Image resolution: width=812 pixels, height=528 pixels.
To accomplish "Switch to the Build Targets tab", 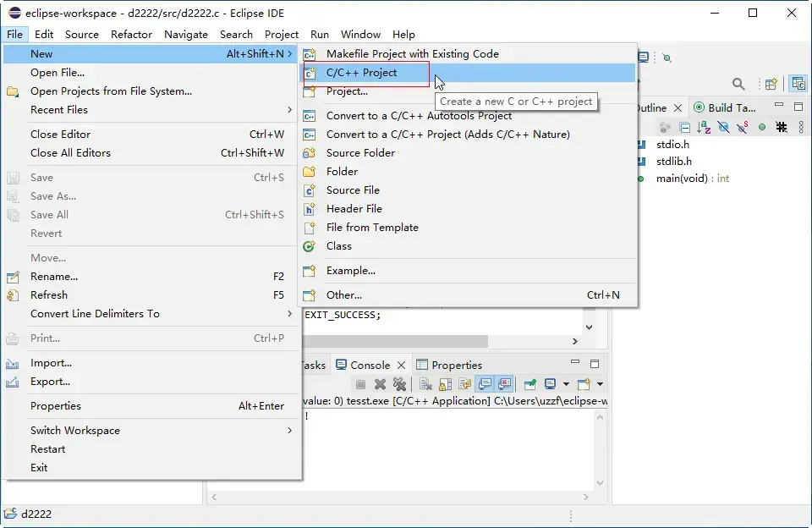I will point(725,107).
